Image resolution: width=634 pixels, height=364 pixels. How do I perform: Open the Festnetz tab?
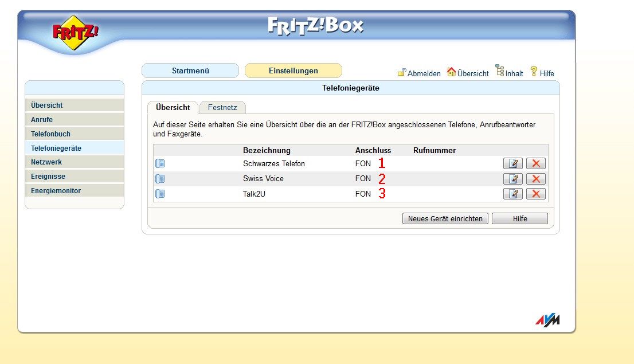click(x=222, y=108)
